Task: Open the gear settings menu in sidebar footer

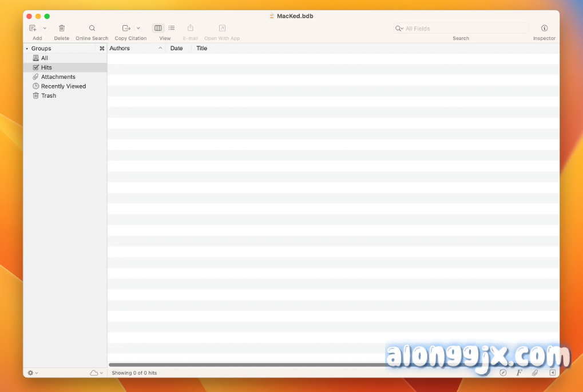Action: [x=33, y=373]
